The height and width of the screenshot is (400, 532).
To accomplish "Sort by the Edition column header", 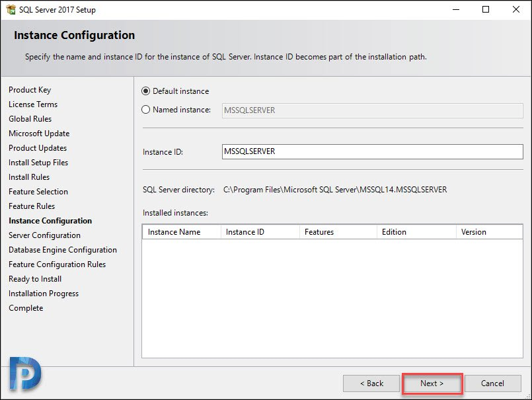I will pyautogui.click(x=416, y=232).
